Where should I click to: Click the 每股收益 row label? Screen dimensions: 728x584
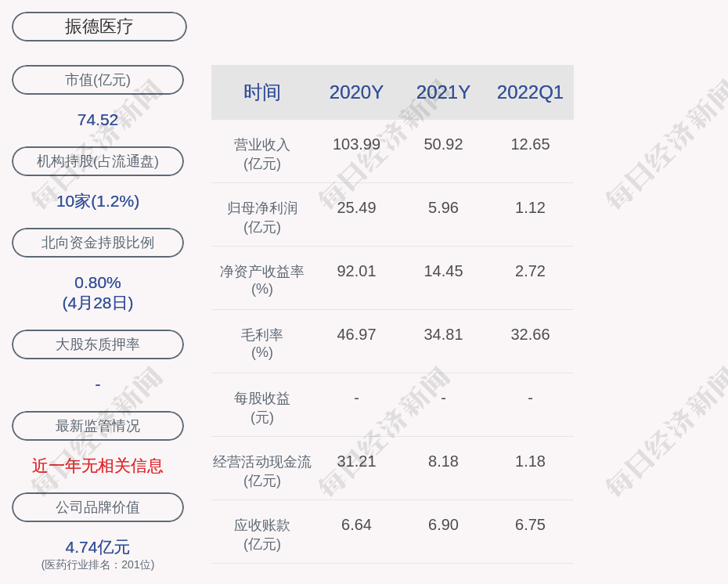coord(262,407)
